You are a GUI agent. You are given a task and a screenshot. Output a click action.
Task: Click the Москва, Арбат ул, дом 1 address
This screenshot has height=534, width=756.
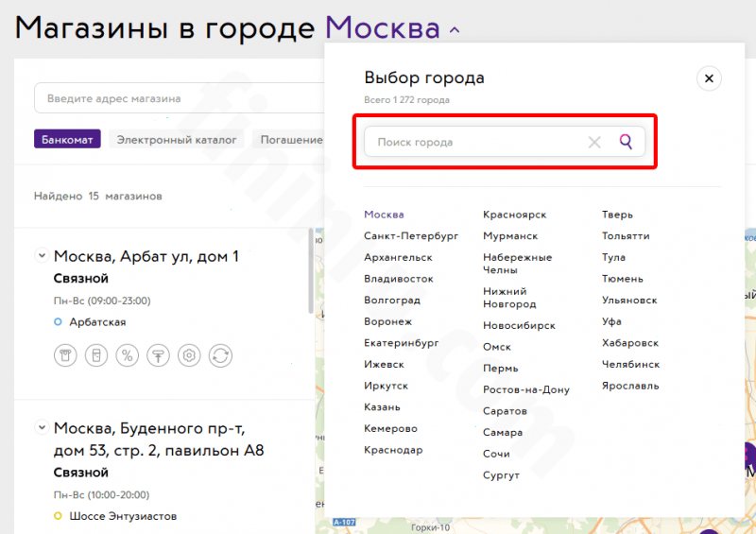click(x=146, y=256)
